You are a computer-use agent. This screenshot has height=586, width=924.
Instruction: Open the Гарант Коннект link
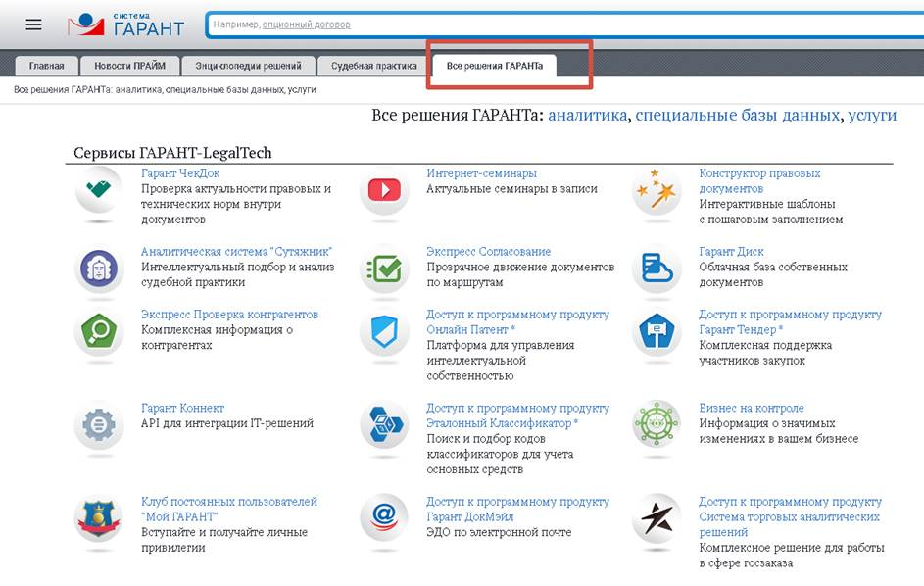(x=182, y=408)
